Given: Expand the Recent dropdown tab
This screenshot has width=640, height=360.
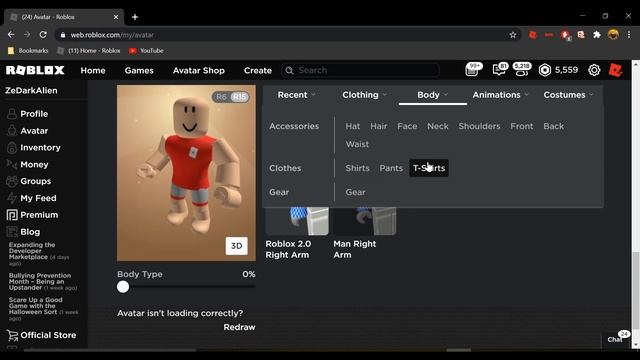Looking at the screenshot, I should (x=297, y=95).
